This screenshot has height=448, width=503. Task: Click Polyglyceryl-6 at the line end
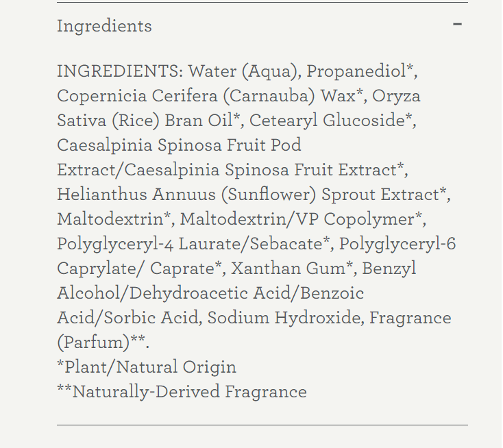(x=397, y=244)
